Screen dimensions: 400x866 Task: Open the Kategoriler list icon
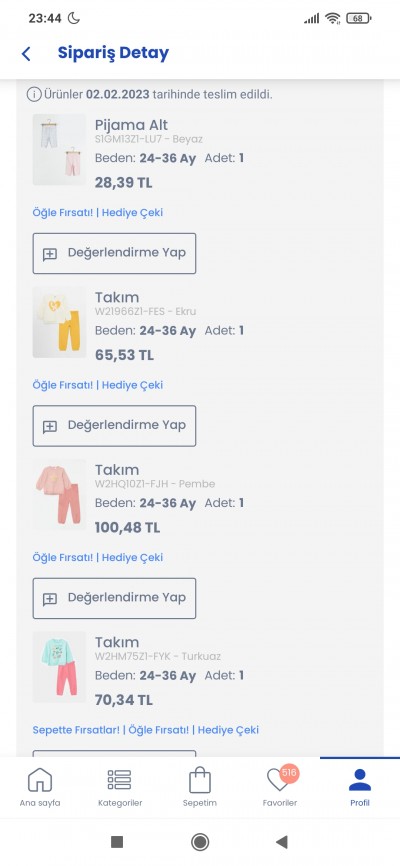(x=119, y=780)
